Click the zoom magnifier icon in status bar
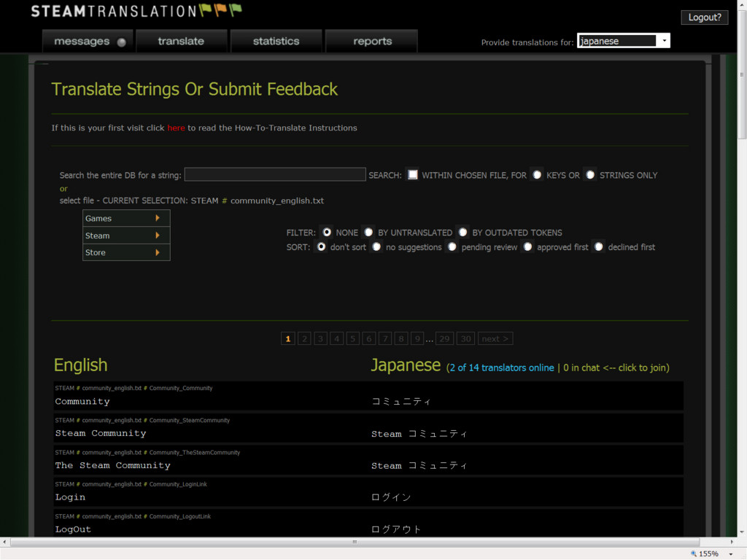The width and height of the screenshot is (747, 560). tap(694, 553)
